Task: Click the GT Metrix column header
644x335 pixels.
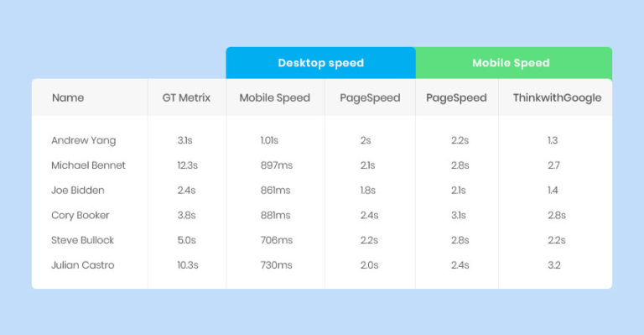Action: coord(186,98)
